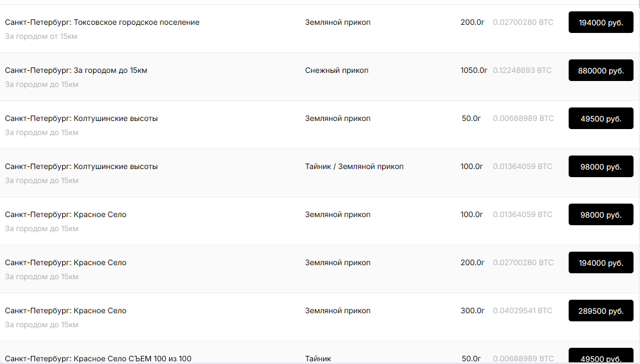
Task: Open Красное Село title in the 300.0г row
Action: [66, 311]
